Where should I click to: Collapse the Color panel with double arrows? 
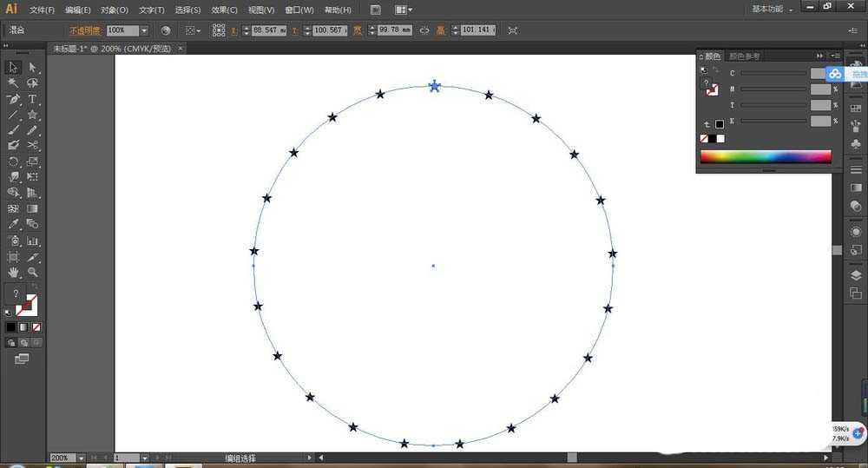tap(820, 56)
